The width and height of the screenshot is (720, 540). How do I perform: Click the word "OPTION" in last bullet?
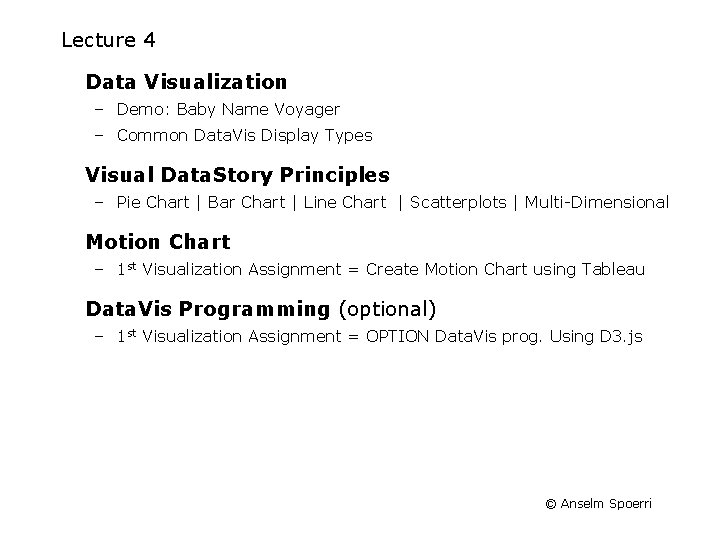point(398,336)
